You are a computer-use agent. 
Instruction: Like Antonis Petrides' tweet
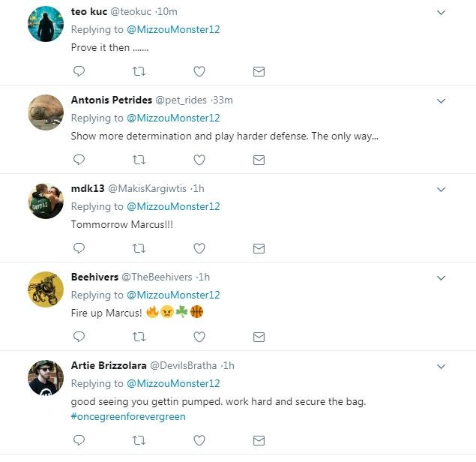[199, 160]
